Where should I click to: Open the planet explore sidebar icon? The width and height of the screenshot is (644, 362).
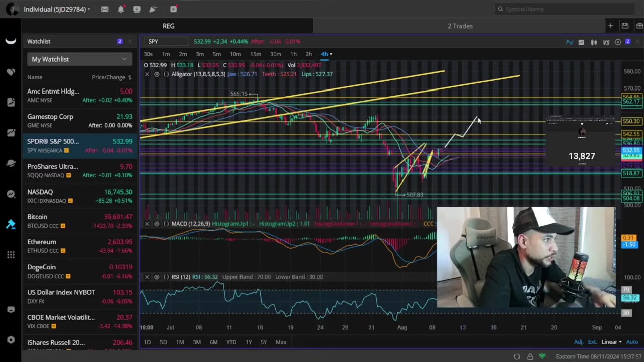pos(11,163)
